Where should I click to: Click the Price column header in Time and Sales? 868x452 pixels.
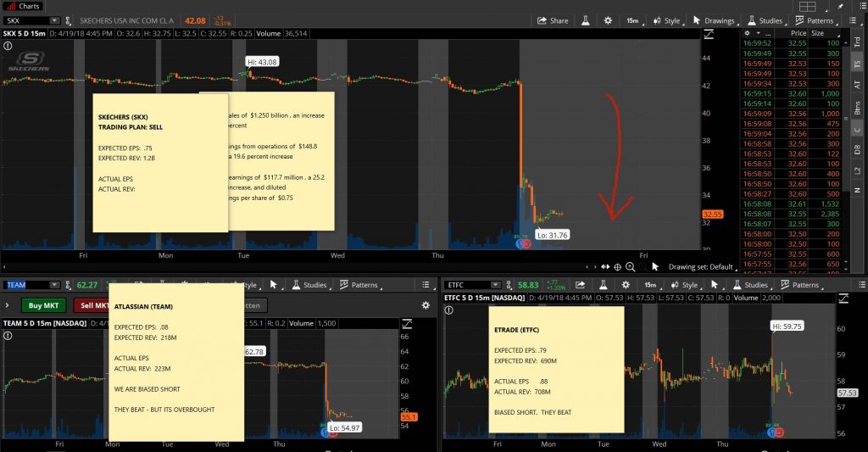click(x=798, y=33)
